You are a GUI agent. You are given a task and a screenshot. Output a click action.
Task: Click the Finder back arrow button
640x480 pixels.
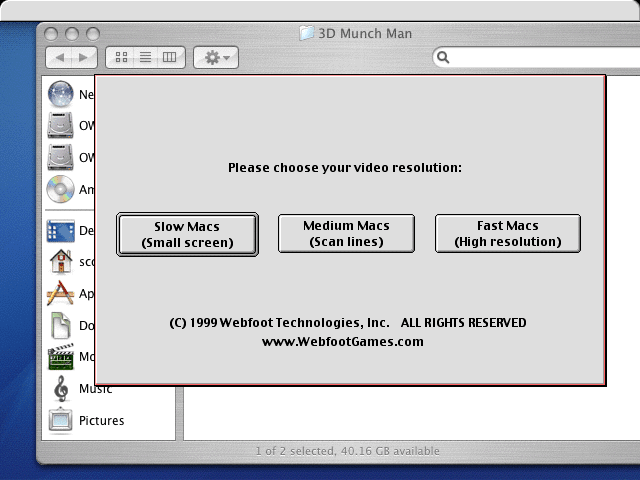pyautogui.click(x=59, y=58)
